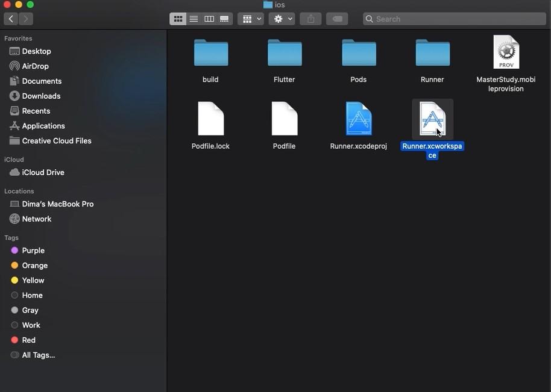The width and height of the screenshot is (551, 392).
Task: Switch to icon view mode
Action: [178, 19]
